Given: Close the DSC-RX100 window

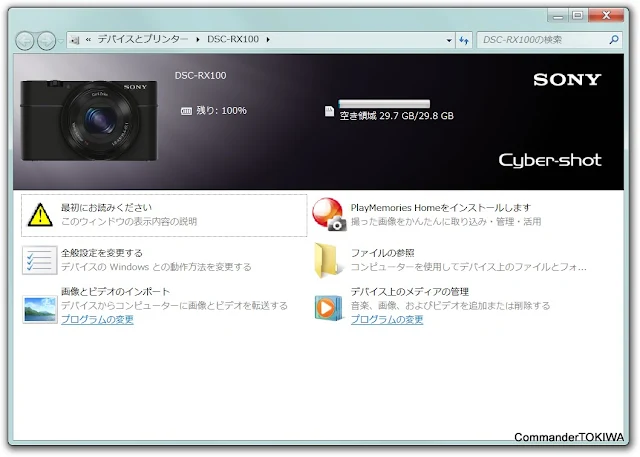Looking at the screenshot, I should coord(606,16).
